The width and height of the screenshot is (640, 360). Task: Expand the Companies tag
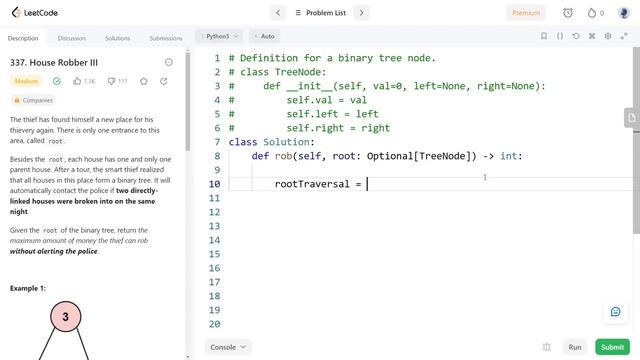tap(33, 100)
